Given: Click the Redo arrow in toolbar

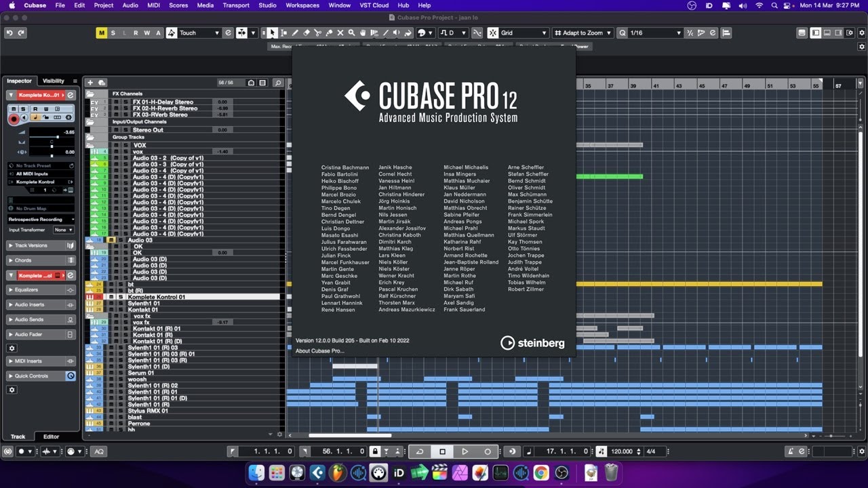Looking at the screenshot, I should pyautogui.click(x=21, y=33).
